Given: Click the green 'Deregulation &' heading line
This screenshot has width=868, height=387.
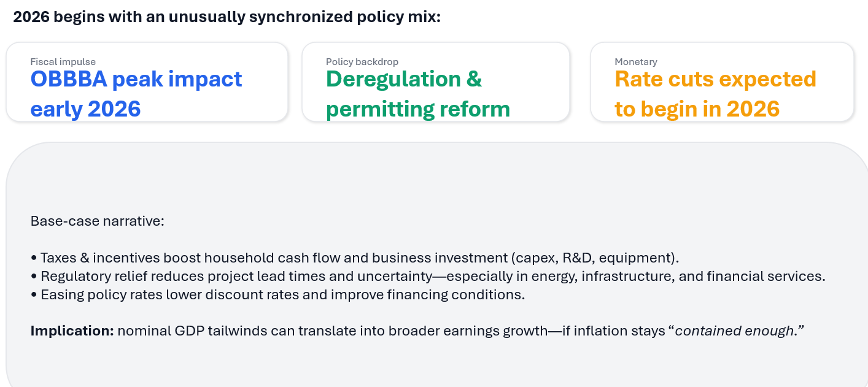Looking at the screenshot, I should (403, 79).
